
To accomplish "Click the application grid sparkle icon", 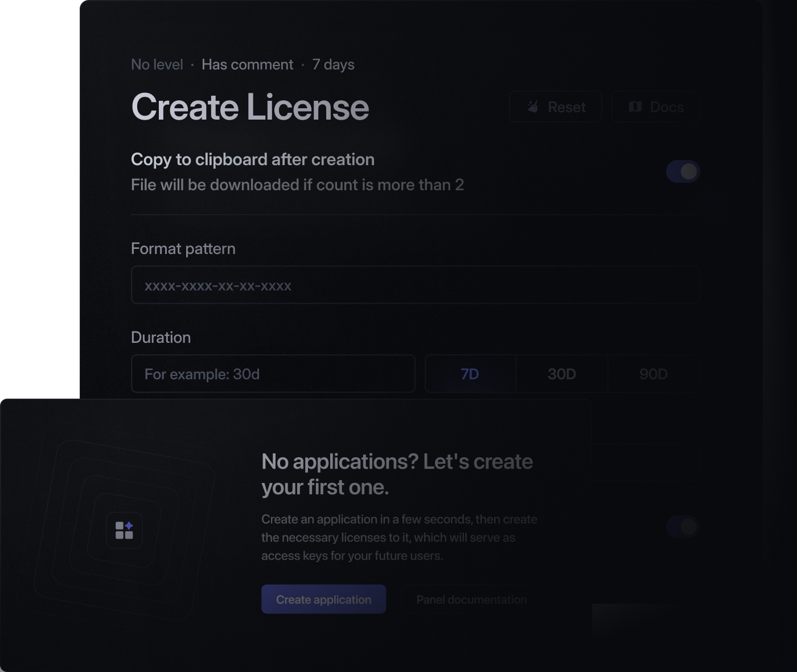I will (x=124, y=530).
